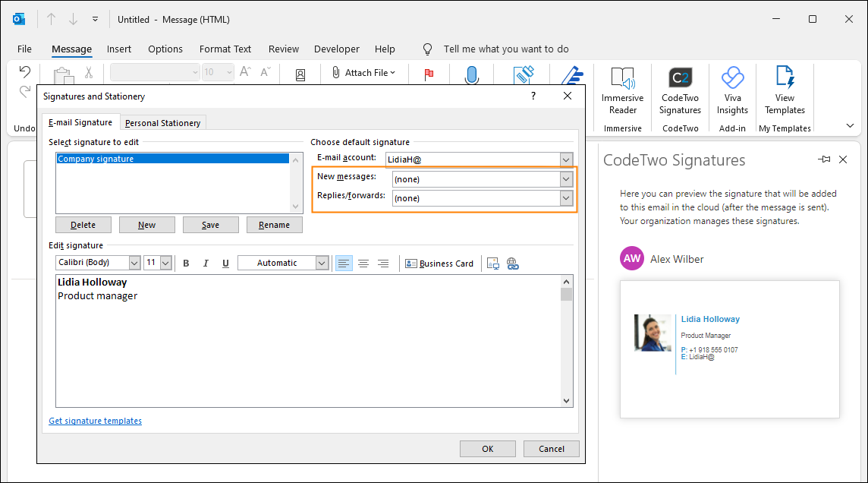Pin the CodeTwo Signatures pane
This screenshot has height=483, width=868.
tap(824, 159)
